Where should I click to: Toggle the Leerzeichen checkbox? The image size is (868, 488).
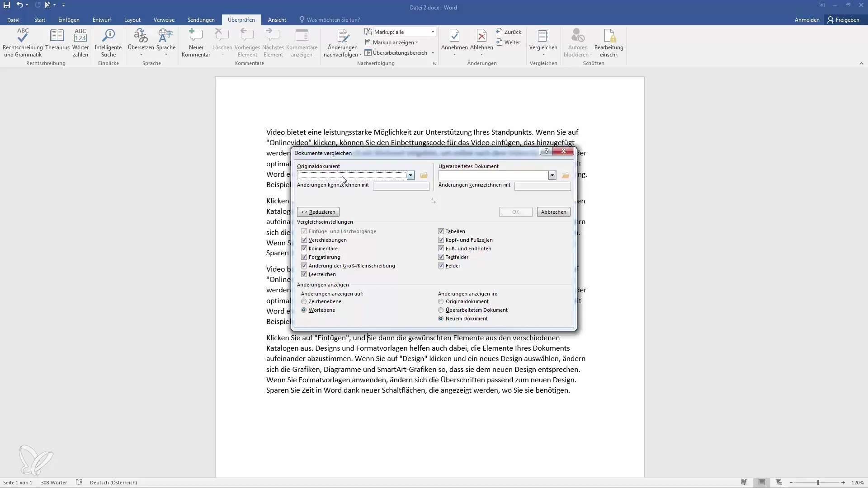(305, 275)
